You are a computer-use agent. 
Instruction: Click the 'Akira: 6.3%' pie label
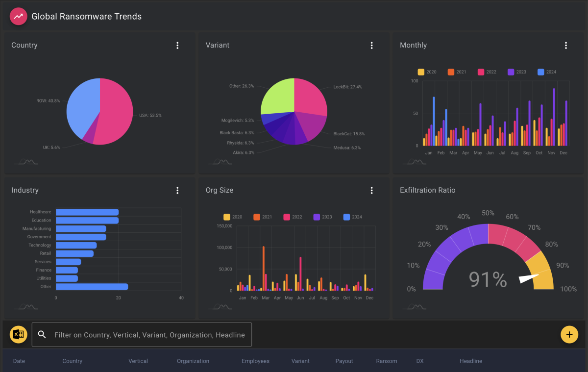coord(244,152)
